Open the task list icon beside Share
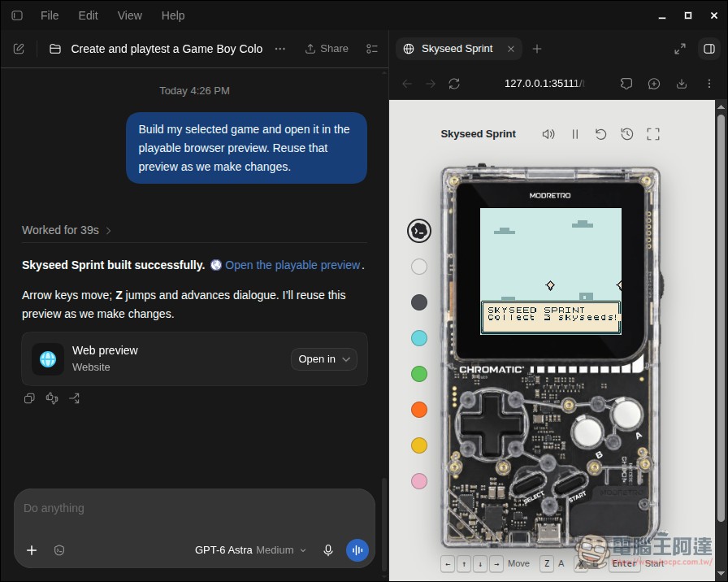Screen dimensions: 728x582 pyautogui.click(x=372, y=49)
